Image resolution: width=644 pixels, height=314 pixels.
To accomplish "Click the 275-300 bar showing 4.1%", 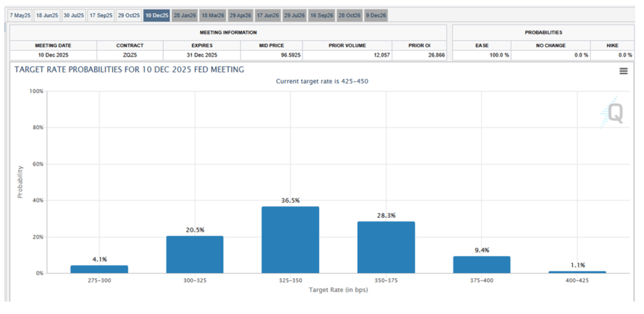I will click(x=99, y=269).
